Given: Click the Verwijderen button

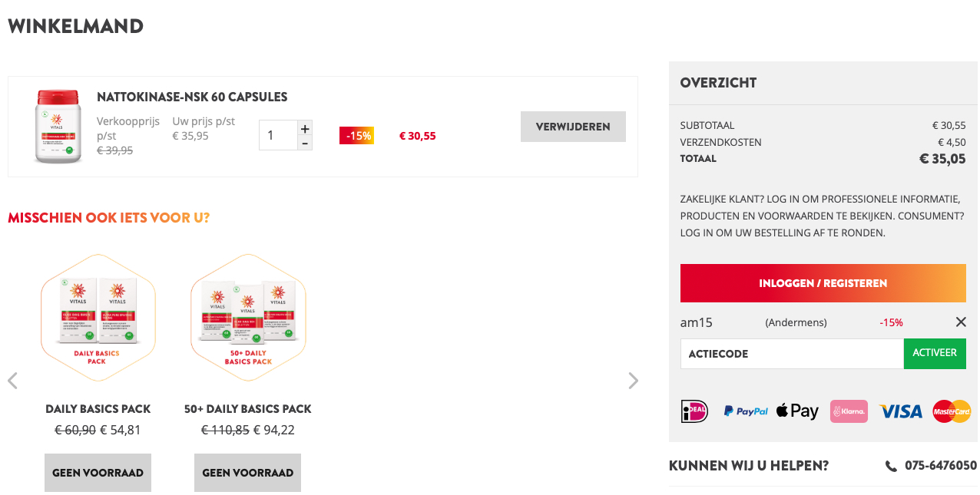Looking at the screenshot, I should coord(573,127).
